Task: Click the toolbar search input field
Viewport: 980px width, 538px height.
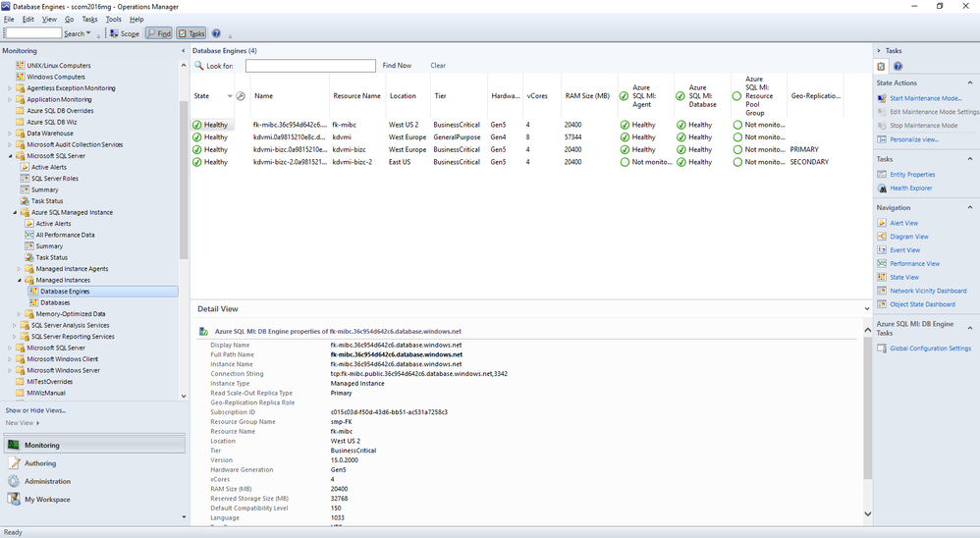Action: click(x=33, y=33)
